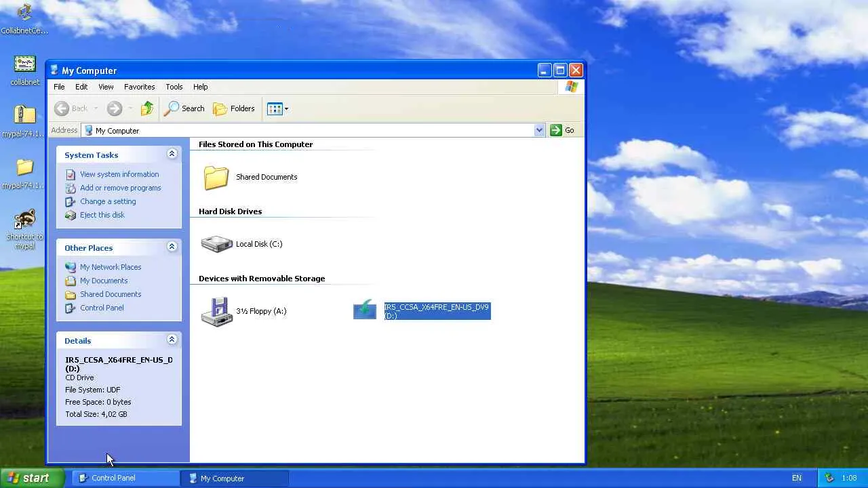Click the Control Panel icon in Other Places
The width and height of the screenshot is (868, 488).
tap(71, 308)
